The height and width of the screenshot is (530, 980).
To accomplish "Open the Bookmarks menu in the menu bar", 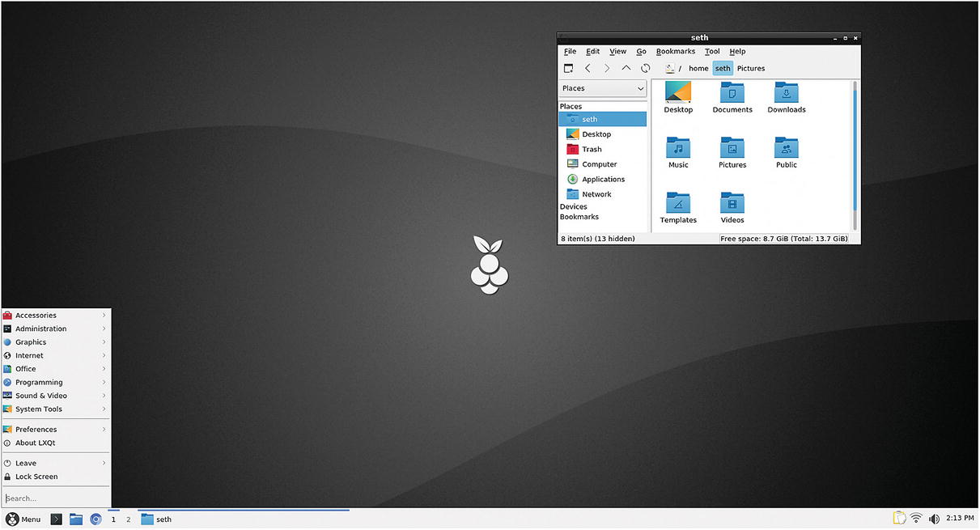I will coord(676,51).
